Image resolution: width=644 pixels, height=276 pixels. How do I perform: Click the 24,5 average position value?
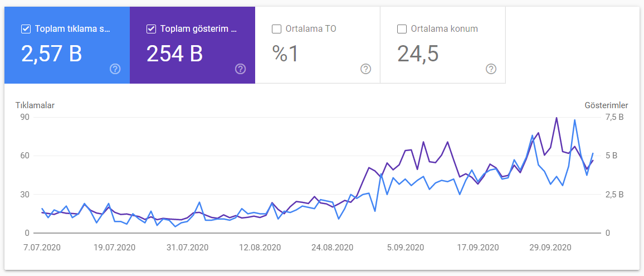(418, 54)
